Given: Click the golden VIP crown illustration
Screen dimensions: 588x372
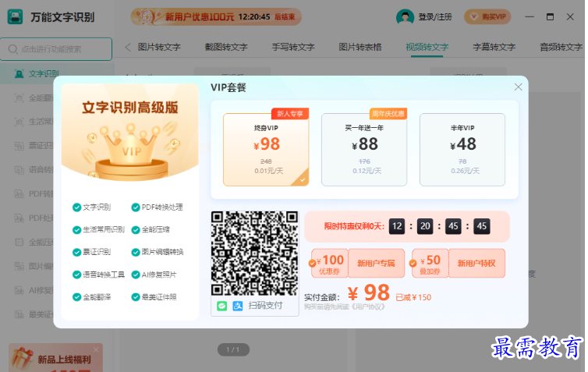Looking at the screenshot, I should point(130,152).
